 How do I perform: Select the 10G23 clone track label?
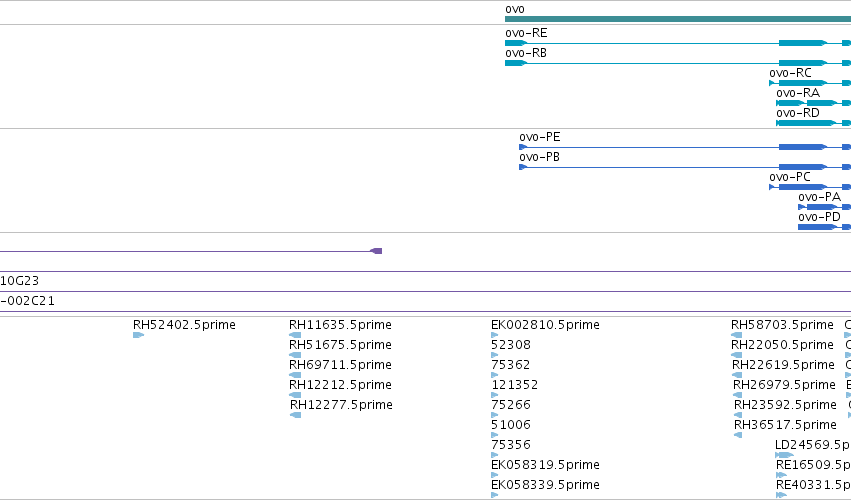[x=20, y=281]
